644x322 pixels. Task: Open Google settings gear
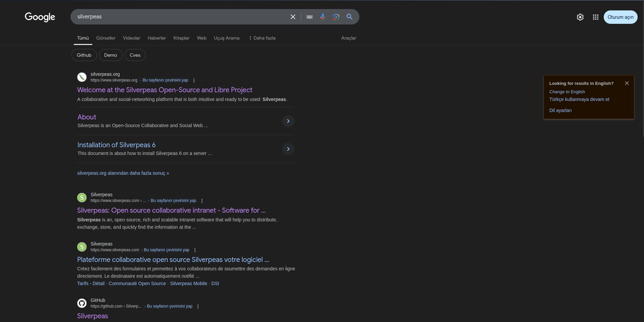pyautogui.click(x=580, y=17)
